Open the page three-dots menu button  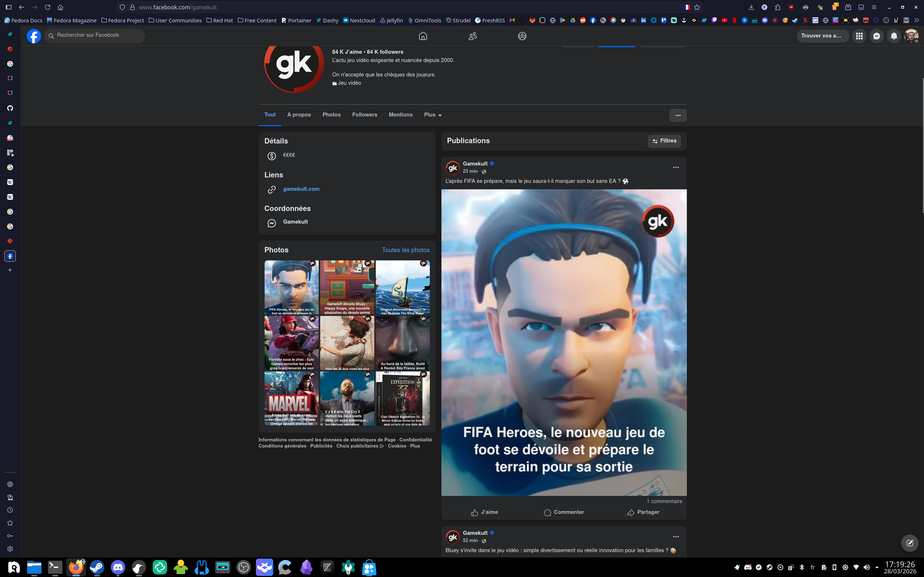point(678,115)
